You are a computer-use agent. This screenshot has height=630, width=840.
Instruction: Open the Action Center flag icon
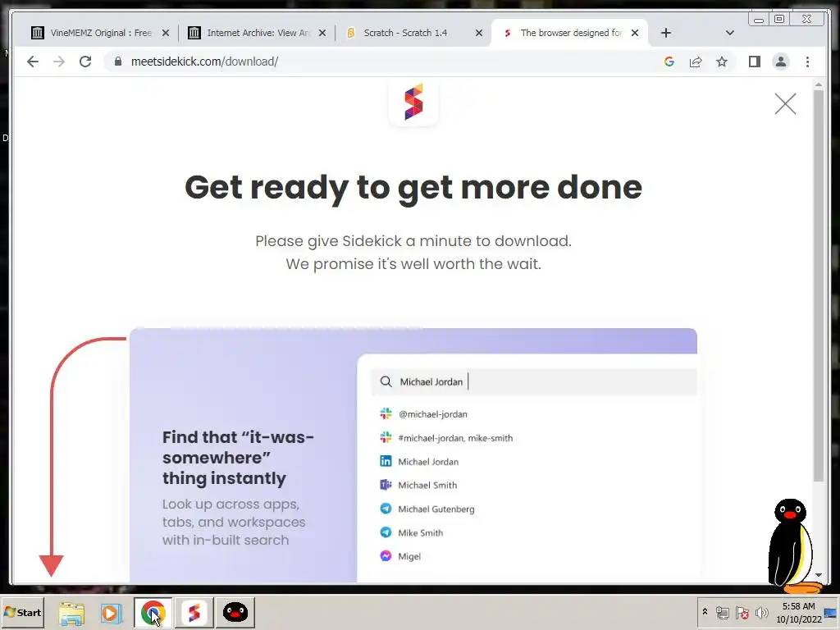(742, 613)
